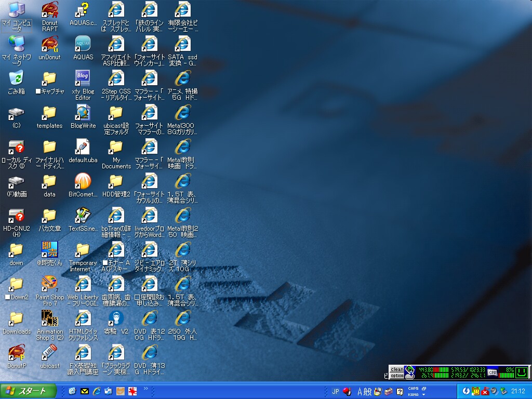Launch the ubicast application shortcut
This screenshot has width=532, height=399.
[49, 356]
